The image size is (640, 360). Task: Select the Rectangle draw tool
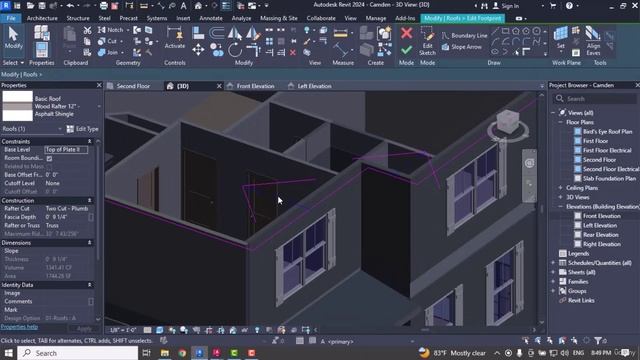coord(505,31)
